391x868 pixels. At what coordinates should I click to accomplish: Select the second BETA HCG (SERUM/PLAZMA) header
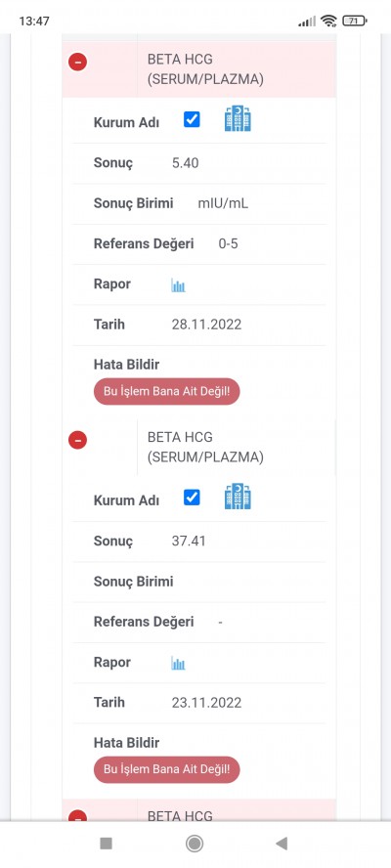(205, 448)
